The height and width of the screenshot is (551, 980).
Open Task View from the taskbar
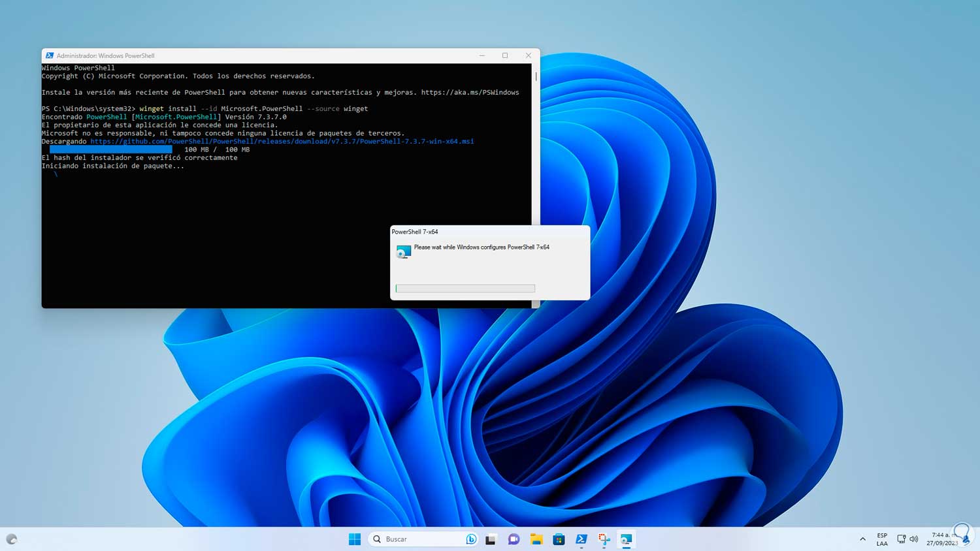[491, 539]
